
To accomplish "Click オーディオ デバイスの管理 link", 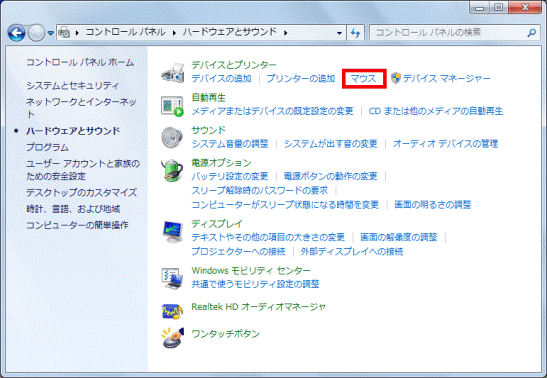I will pyautogui.click(x=445, y=144).
